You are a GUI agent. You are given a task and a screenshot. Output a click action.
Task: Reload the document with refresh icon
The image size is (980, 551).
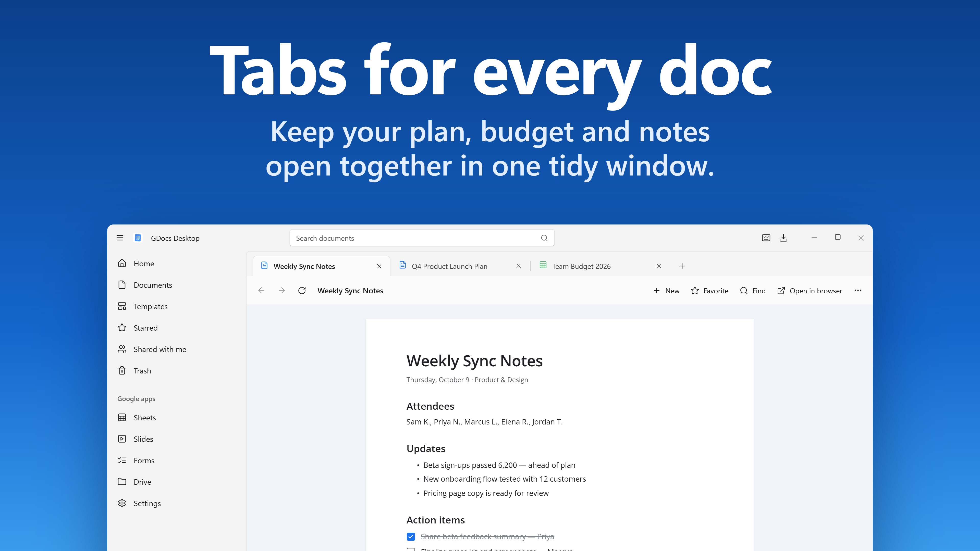[302, 291]
